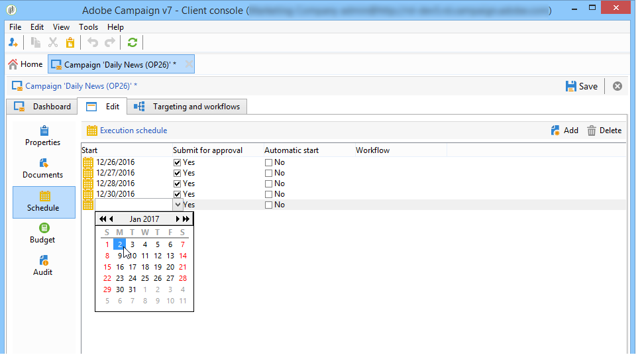Click calendar icon of the empty new row

pos(88,205)
